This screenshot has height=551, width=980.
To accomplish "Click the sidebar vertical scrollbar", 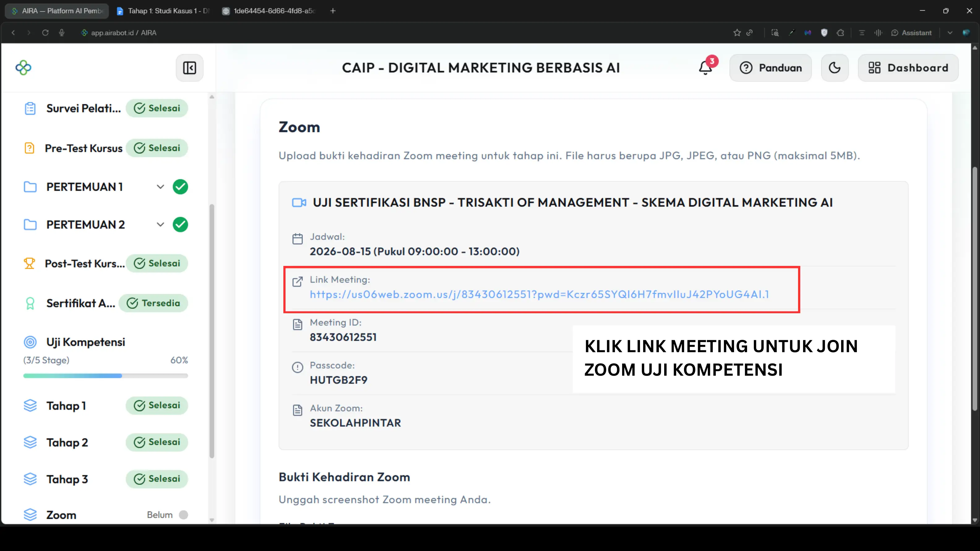I will [212, 331].
